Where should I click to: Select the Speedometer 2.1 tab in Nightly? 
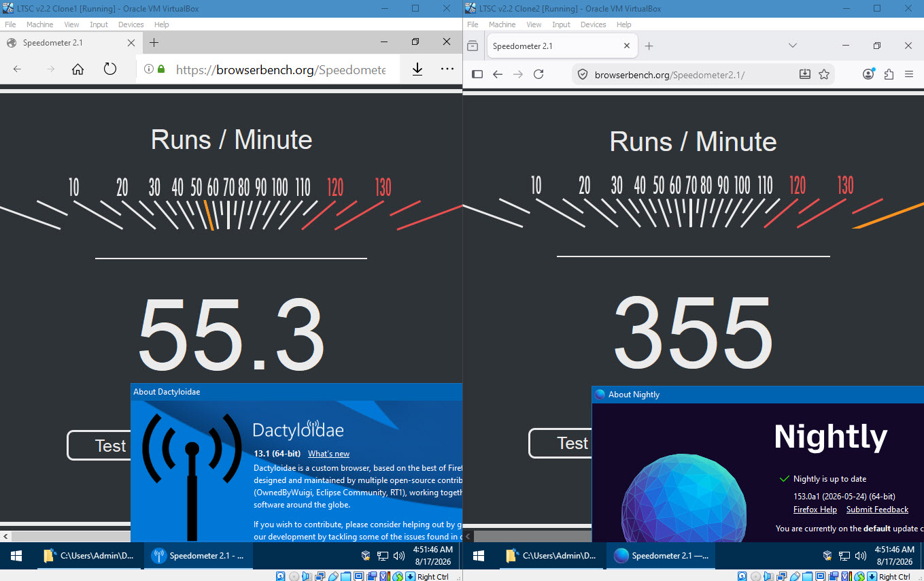(x=563, y=46)
